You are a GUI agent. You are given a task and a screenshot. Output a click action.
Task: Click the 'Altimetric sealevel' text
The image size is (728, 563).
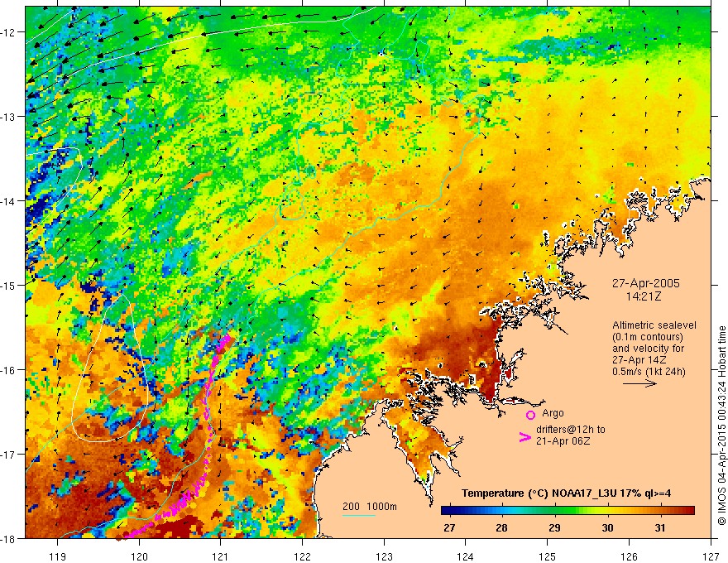(654, 325)
